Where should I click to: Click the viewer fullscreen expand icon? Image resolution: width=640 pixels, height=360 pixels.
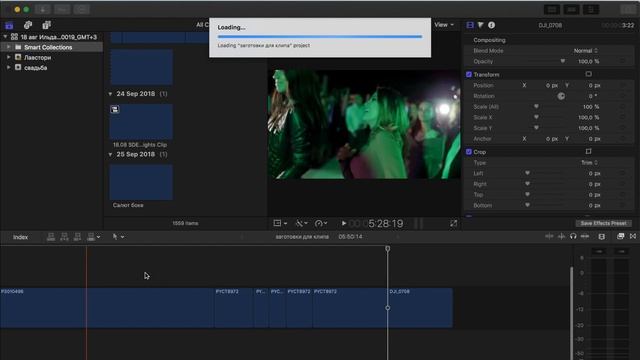point(453,223)
